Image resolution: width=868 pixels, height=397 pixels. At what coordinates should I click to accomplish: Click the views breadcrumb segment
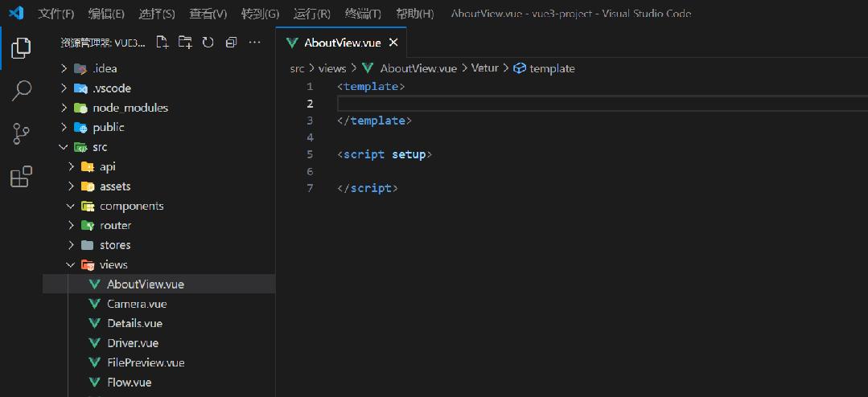[x=331, y=68]
